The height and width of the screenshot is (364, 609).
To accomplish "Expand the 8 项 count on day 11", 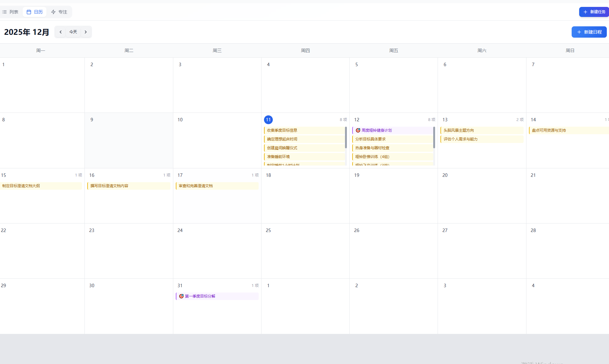I will click(x=343, y=120).
